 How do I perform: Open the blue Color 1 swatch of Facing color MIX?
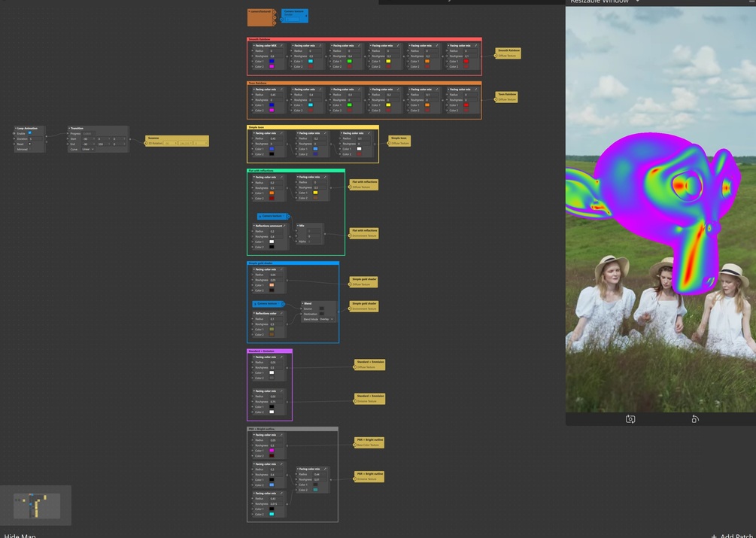[272, 61]
